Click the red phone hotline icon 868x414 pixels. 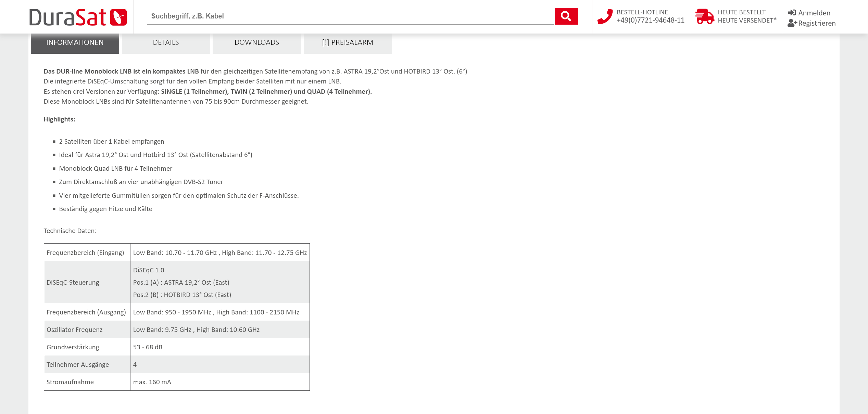tap(605, 16)
